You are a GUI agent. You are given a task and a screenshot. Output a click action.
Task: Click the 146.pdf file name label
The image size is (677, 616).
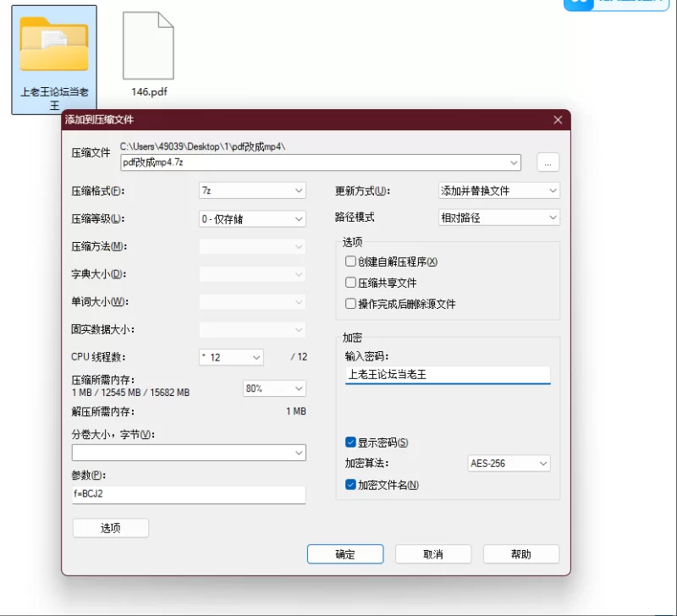[149, 92]
